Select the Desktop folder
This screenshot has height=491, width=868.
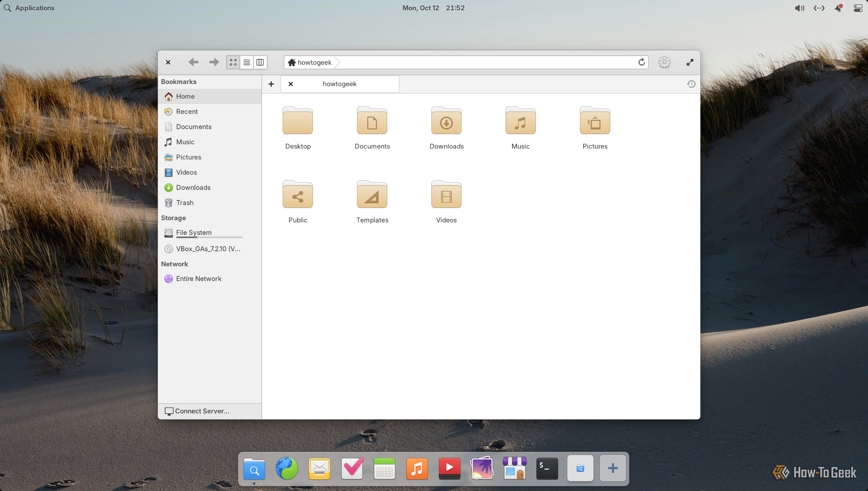tap(298, 129)
